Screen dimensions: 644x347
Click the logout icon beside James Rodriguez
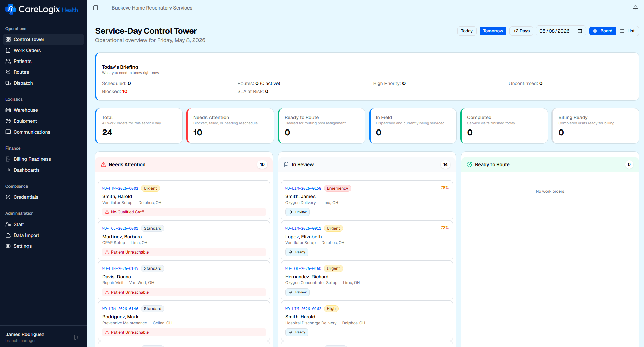tap(76, 337)
